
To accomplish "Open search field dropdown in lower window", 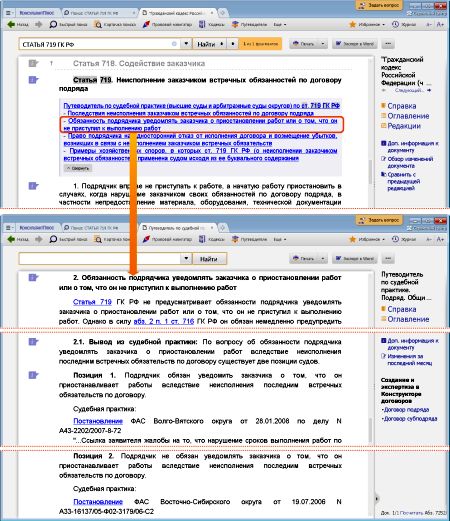I will click(186, 258).
